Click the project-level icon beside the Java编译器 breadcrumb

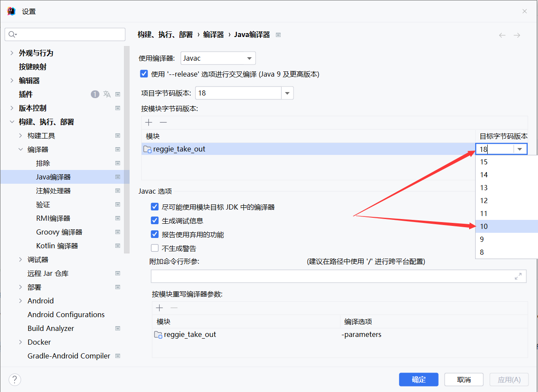pos(278,35)
